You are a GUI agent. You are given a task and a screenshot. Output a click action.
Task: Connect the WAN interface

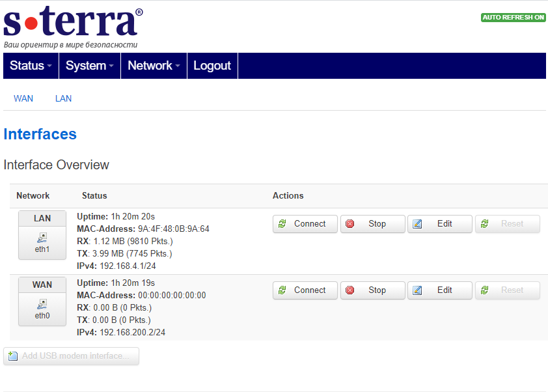point(305,290)
